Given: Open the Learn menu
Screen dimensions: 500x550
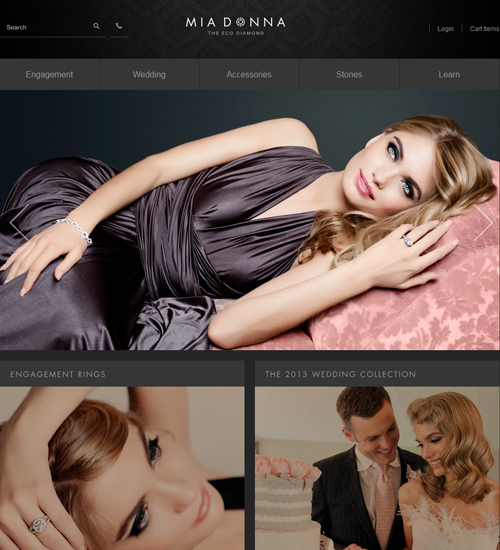Looking at the screenshot, I should pyautogui.click(x=449, y=74).
